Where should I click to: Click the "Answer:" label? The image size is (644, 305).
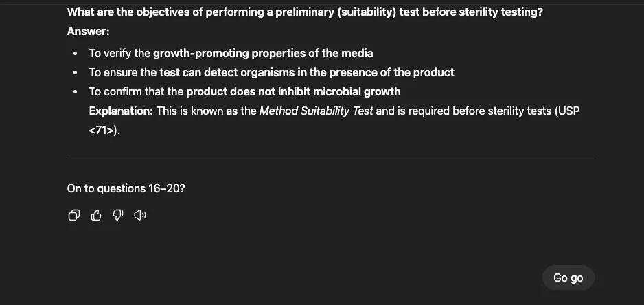pos(88,32)
